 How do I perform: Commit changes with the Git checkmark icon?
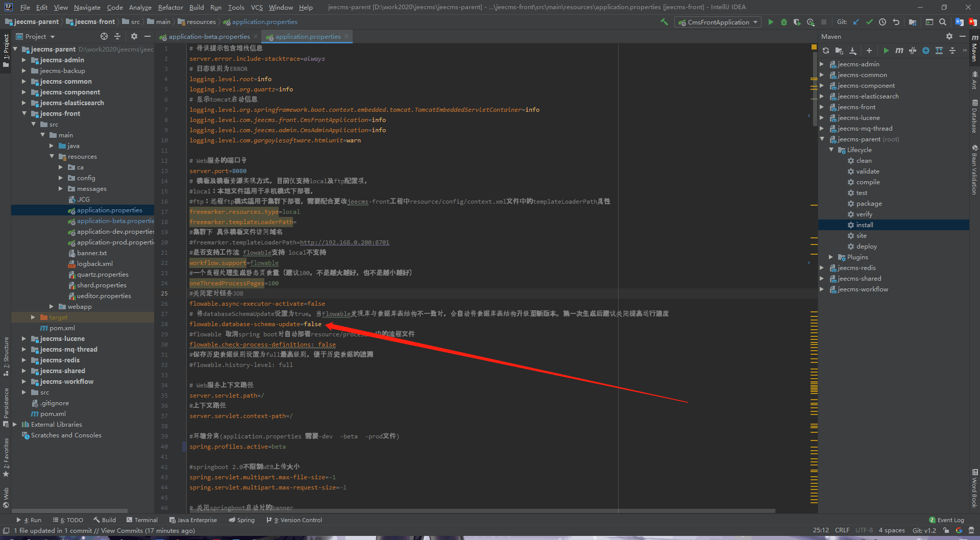[x=869, y=22]
